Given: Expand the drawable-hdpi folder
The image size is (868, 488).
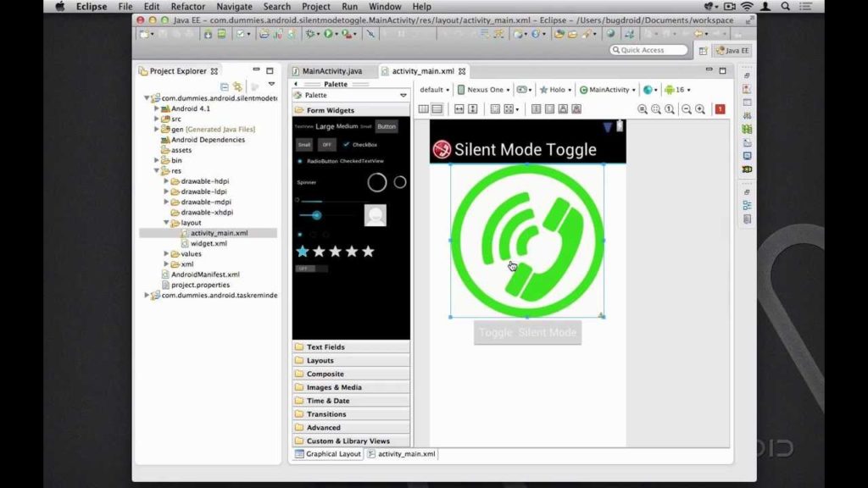Looking at the screenshot, I should coord(166,181).
